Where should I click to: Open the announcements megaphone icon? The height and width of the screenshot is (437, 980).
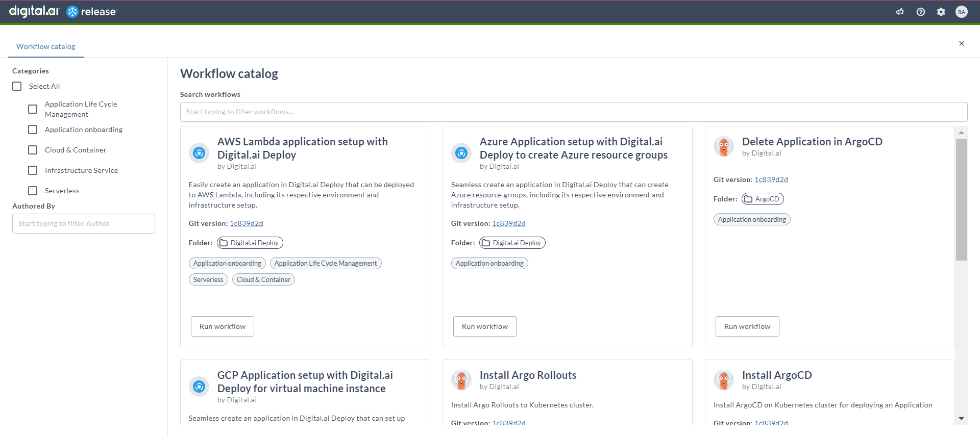[900, 12]
